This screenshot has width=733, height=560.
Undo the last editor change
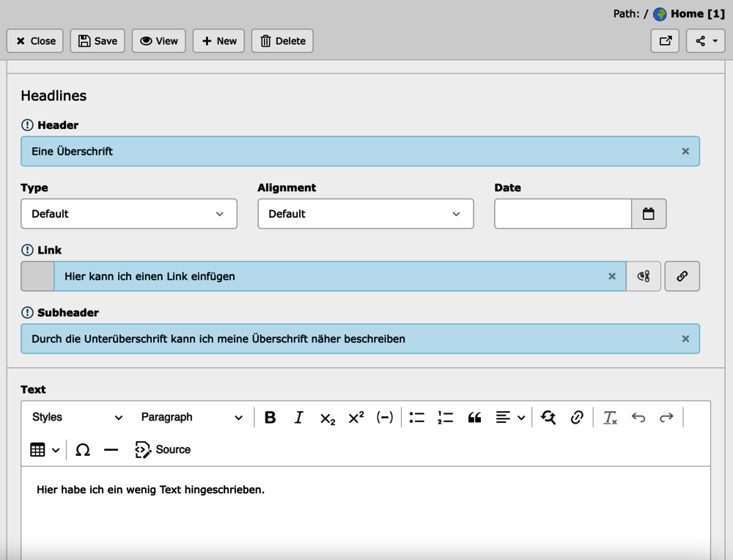point(638,417)
